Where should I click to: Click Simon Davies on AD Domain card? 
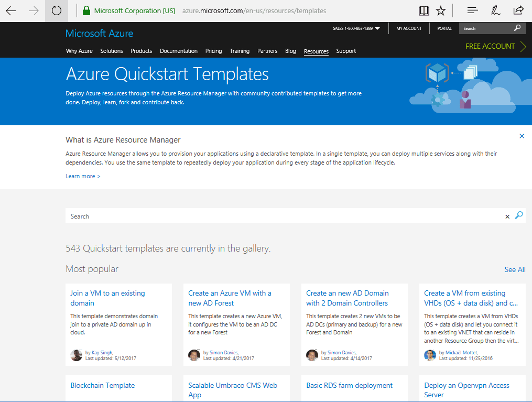click(342, 353)
